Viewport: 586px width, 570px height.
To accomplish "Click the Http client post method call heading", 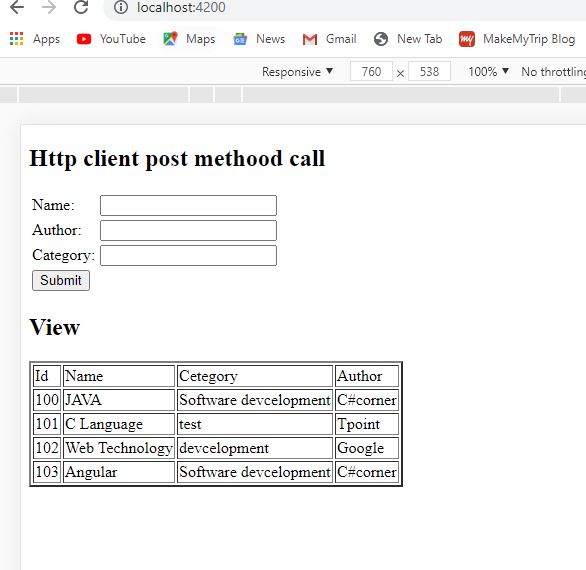I will (177, 158).
